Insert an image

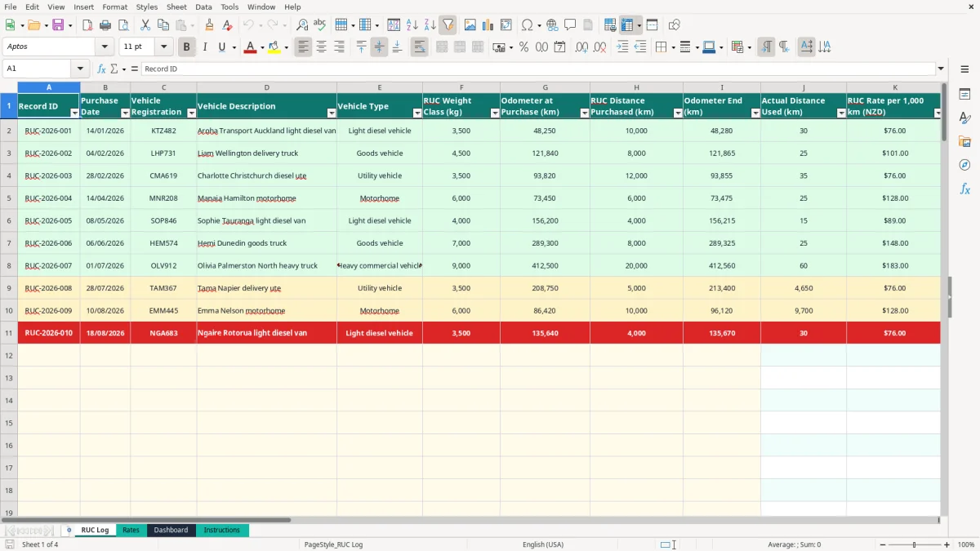coord(470,25)
